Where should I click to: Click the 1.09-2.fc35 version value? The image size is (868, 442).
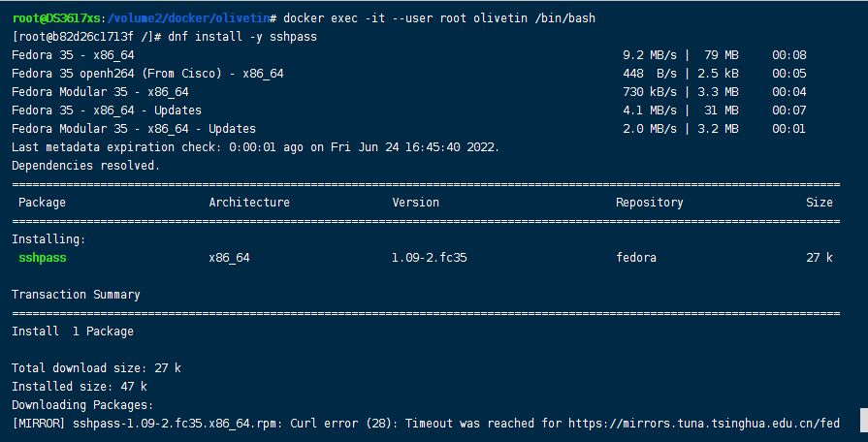point(430,258)
